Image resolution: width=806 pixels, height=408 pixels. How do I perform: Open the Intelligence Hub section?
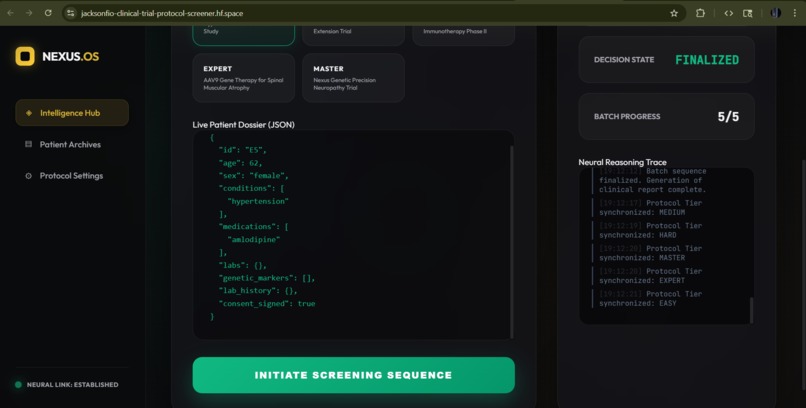coord(72,113)
